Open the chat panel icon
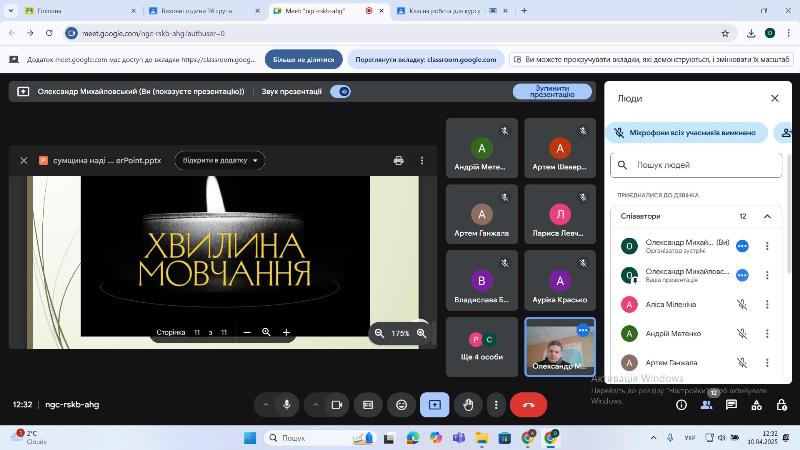Screen dimensions: 800x450 click(731, 405)
